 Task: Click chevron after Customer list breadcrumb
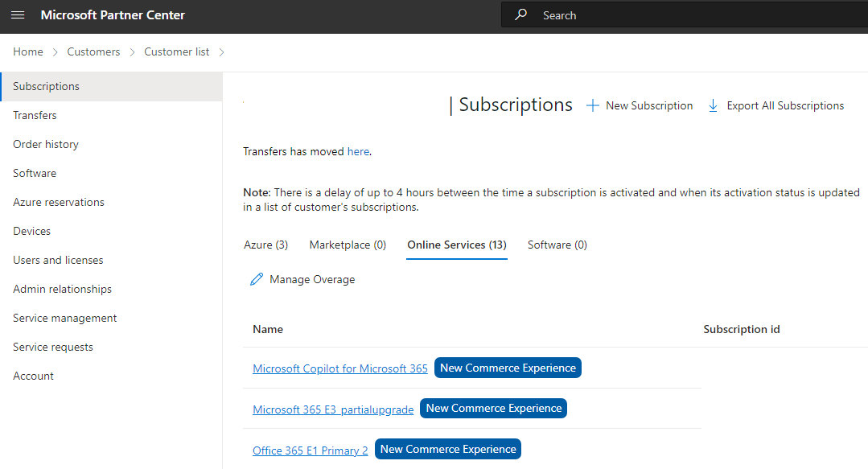point(221,52)
